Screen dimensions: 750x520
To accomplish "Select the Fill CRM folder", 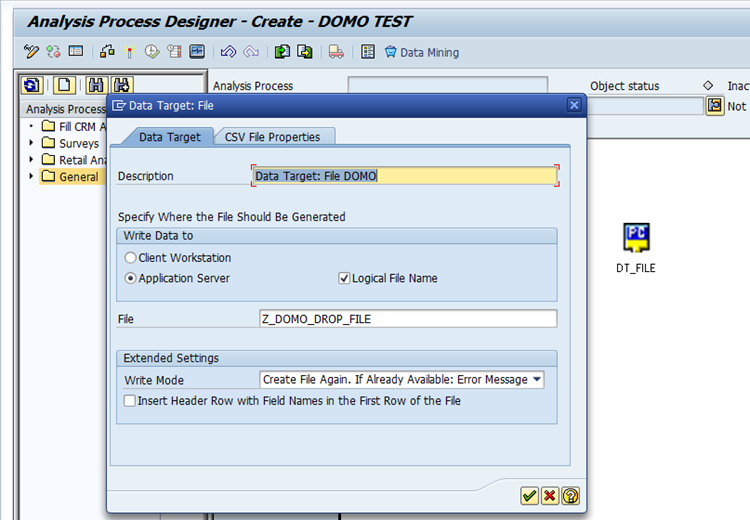I will tap(74, 126).
